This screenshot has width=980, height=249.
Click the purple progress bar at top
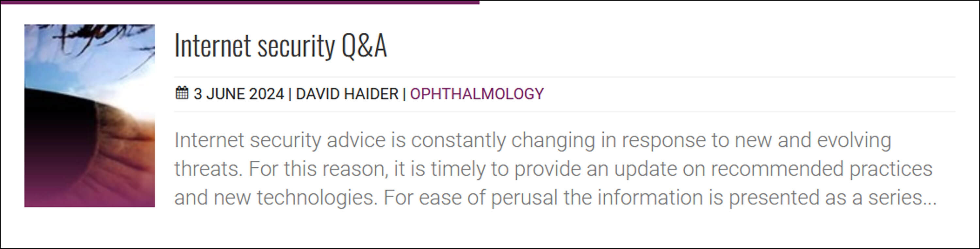pyautogui.click(x=240, y=2)
